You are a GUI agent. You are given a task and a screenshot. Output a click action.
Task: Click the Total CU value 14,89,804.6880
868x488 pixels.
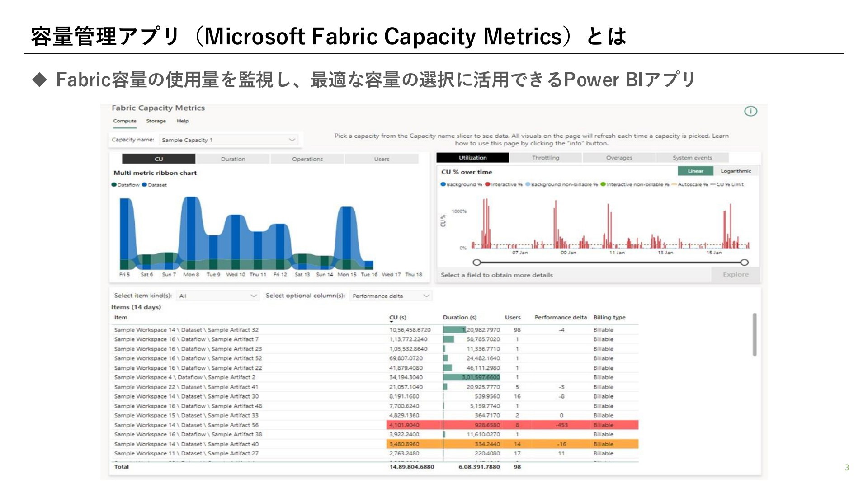[x=412, y=467]
